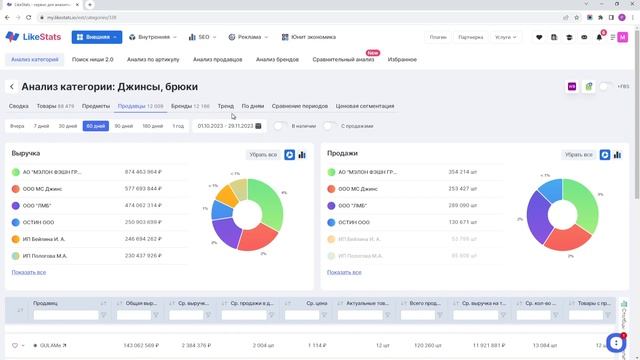The width and height of the screenshot is (640, 360).
Task: Go back using the arrow near category title
Action: [x=12, y=87]
